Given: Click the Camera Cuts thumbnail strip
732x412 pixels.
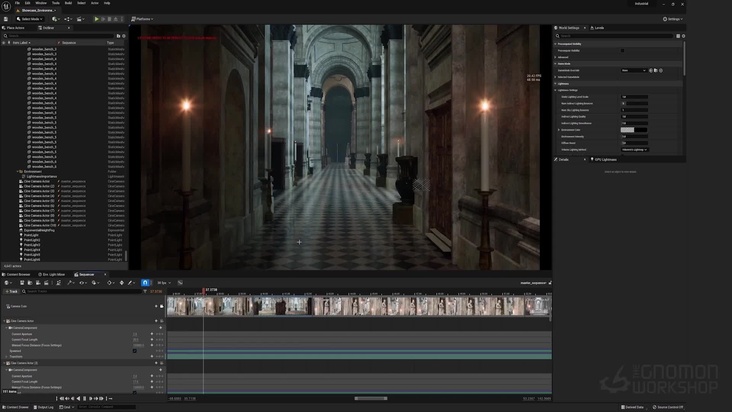Looking at the screenshot, I should (x=359, y=307).
